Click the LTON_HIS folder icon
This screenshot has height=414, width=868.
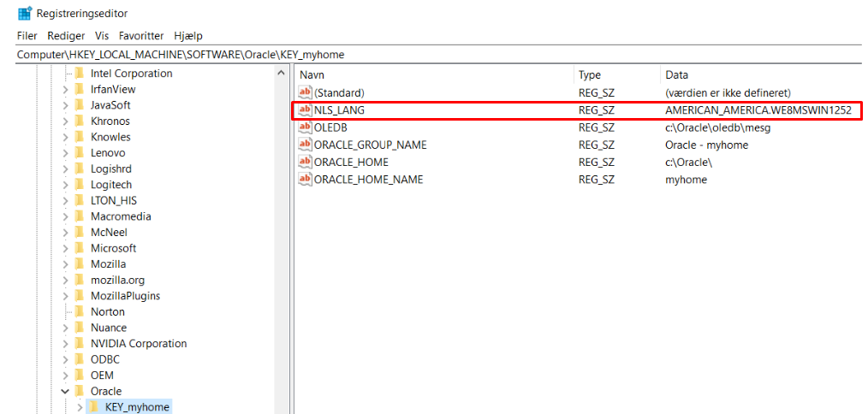(79, 200)
